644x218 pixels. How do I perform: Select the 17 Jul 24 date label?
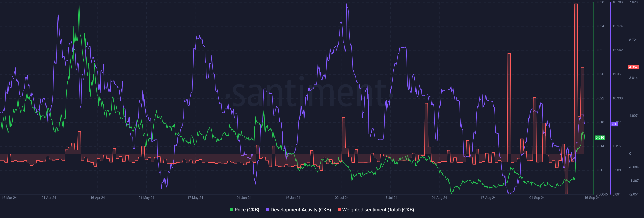pos(390,198)
